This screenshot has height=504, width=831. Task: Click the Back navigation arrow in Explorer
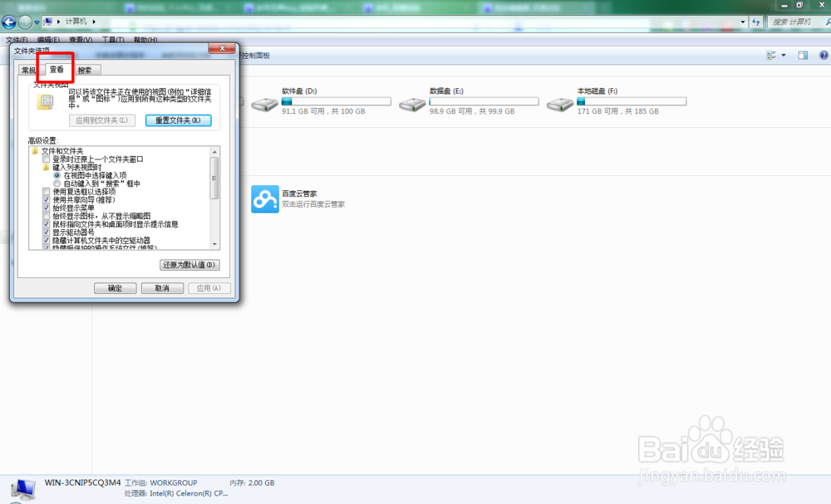tap(9, 22)
